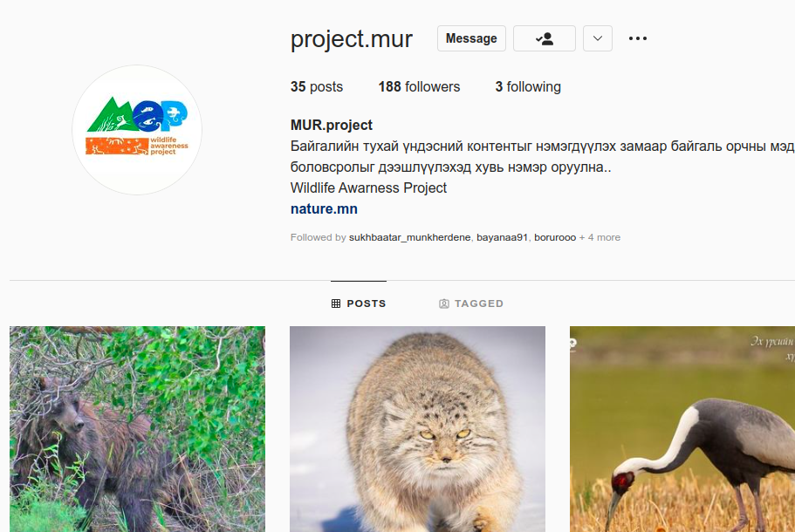Switch to the TAGGED tab
The height and width of the screenshot is (532, 795).
click(x=471, y=304)
